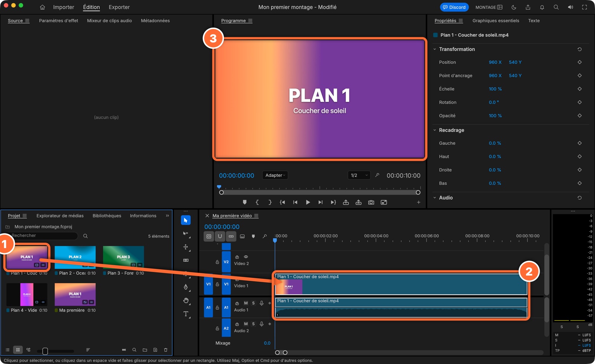Show hidden Project panel tabs chevron

(x=167, y=216)
